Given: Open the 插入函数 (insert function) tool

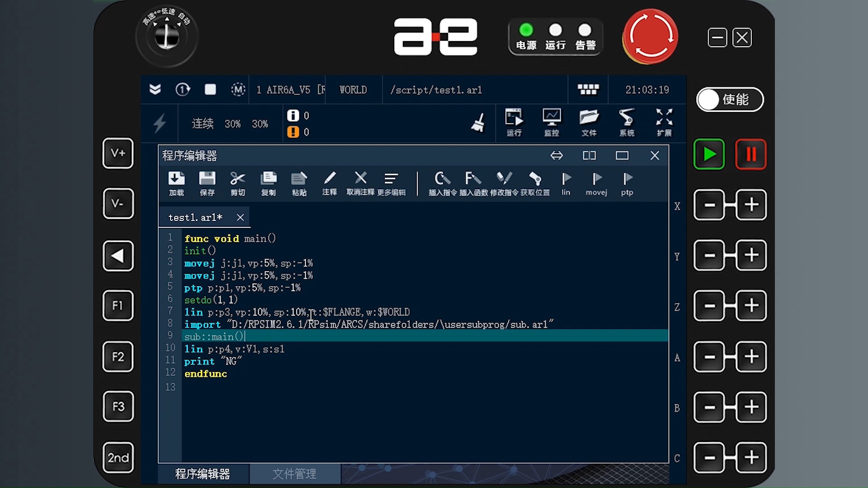Looking at the screenshot, I should tap(473, 183).
